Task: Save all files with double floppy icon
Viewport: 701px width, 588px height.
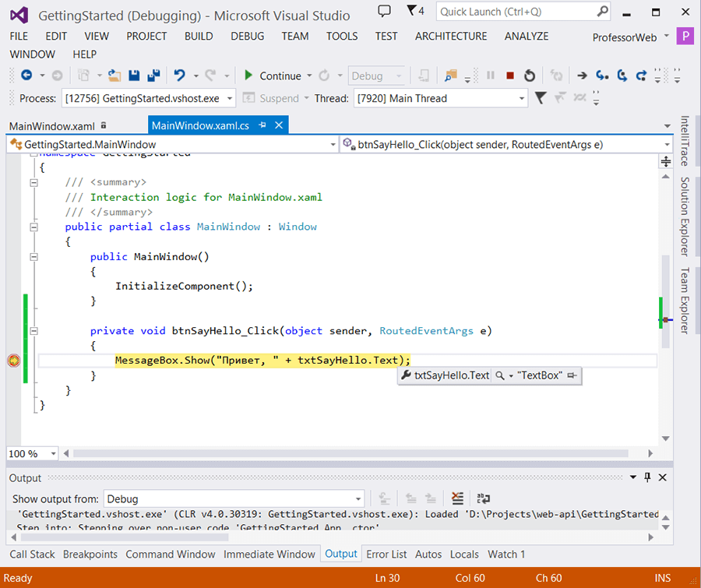Action: click(153, 76)
